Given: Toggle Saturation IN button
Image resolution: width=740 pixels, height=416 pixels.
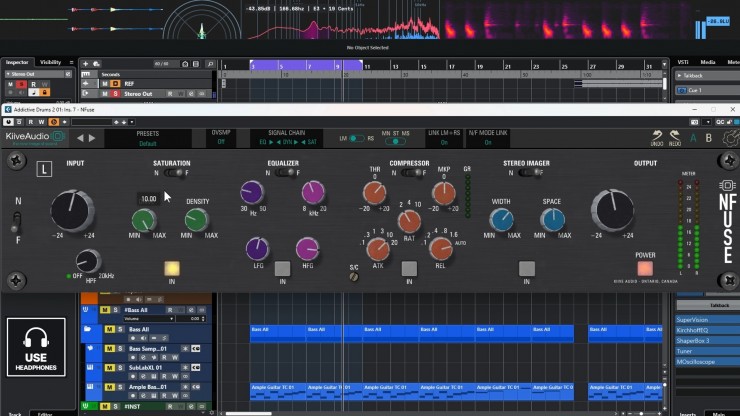Looking at the screenshot, I should pos(172,269).
